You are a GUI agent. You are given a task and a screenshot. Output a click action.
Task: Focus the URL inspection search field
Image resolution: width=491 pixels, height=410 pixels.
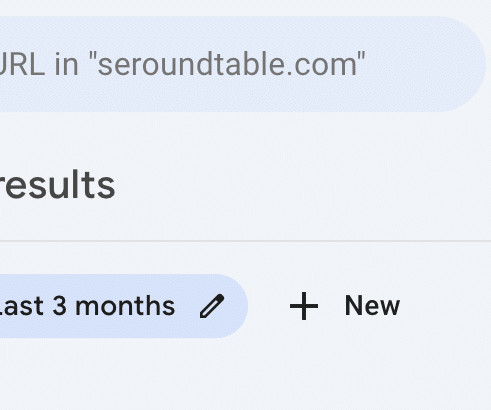pyautogui.click(x=243, y=64)
